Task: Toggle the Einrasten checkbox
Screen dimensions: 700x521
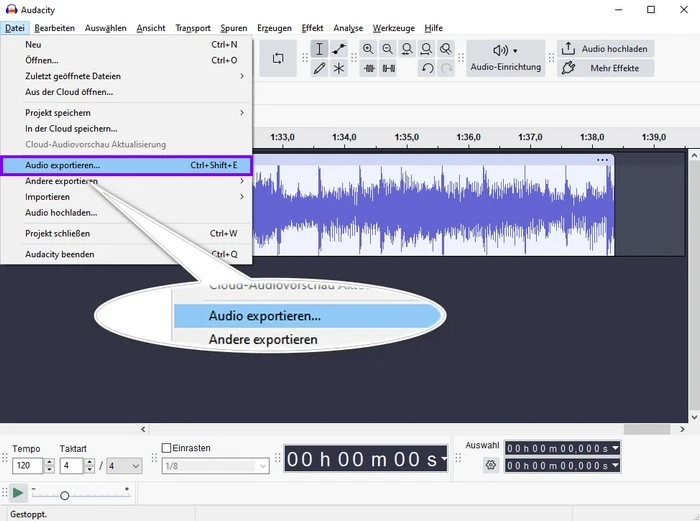Action: click(167, 448)
